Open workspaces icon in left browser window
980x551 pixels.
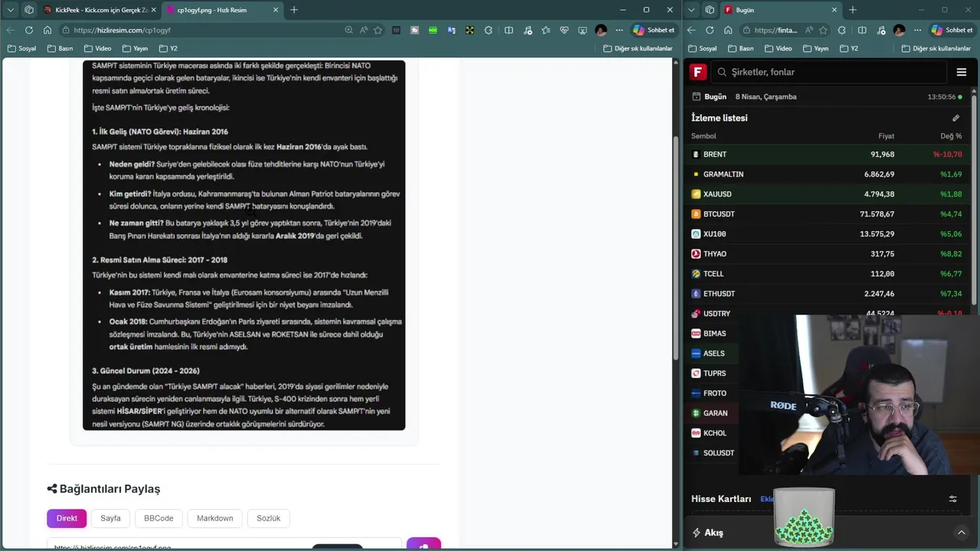29,10
